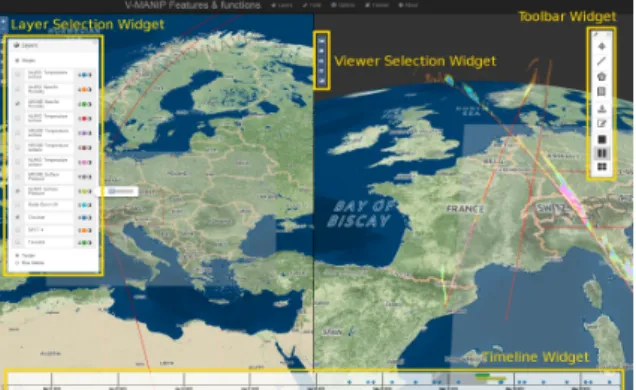636x390 pixels.
Task: Open the Tools menu item
Action: pyautogui.click(x=312, y=5)
